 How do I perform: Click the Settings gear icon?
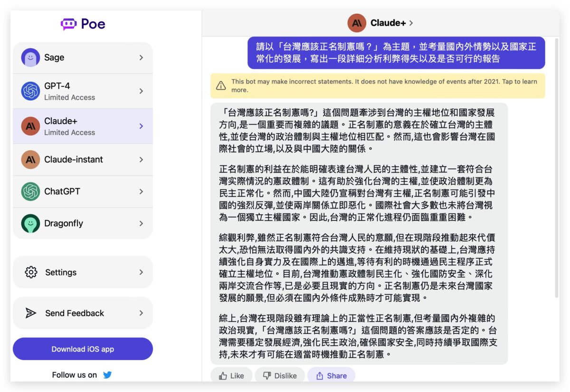click(31, 272)
